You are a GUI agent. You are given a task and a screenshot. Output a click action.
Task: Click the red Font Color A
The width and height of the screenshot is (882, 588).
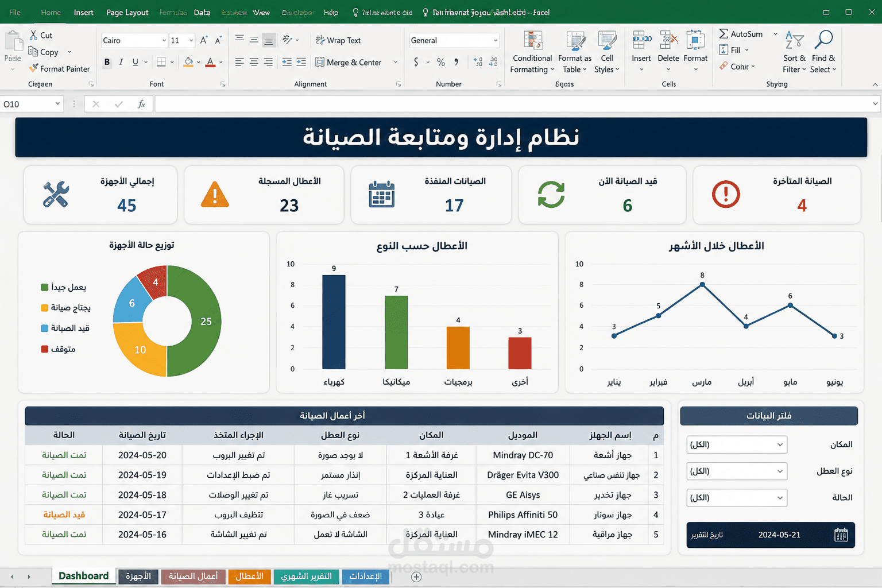click(x=210, y=62)
